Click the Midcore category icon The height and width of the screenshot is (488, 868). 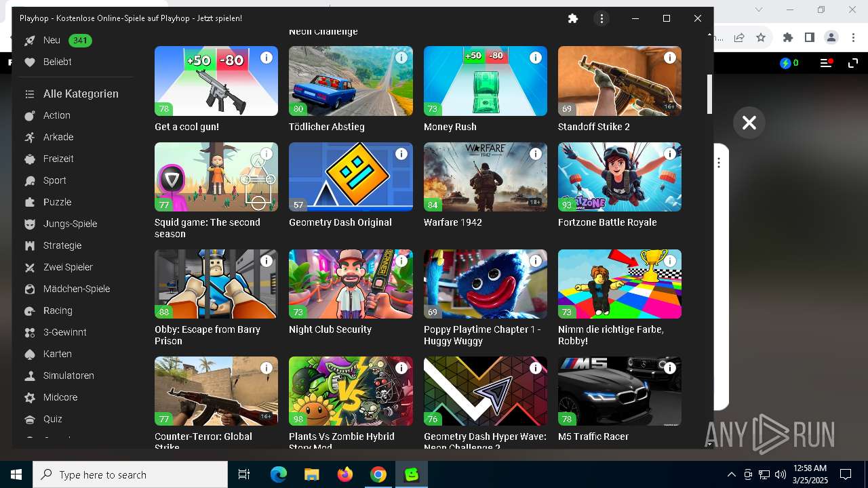click(30, 398)
